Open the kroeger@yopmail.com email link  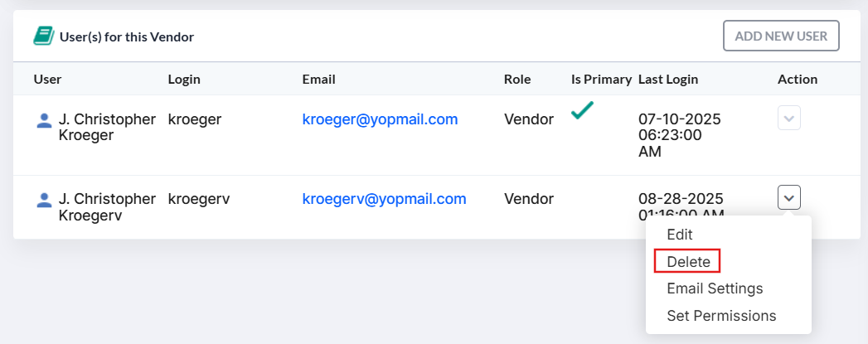(x=380, y=119)
